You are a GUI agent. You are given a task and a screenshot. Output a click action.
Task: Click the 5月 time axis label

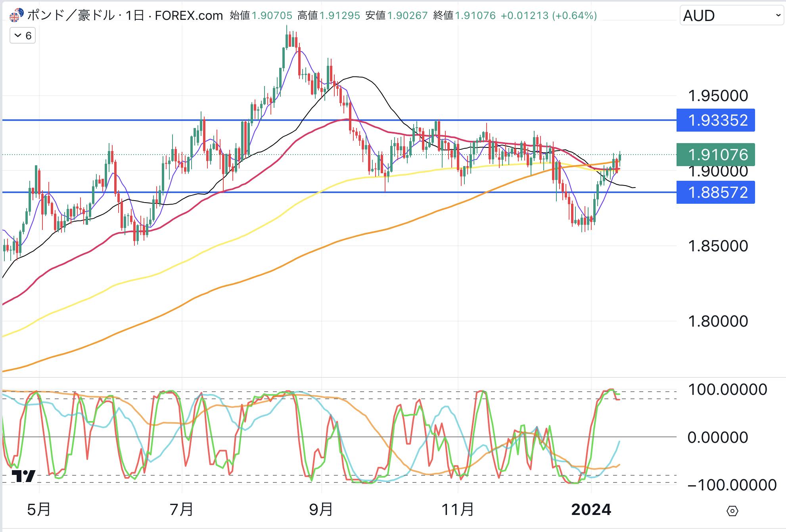pyautogui.click(x=39, y=509)
